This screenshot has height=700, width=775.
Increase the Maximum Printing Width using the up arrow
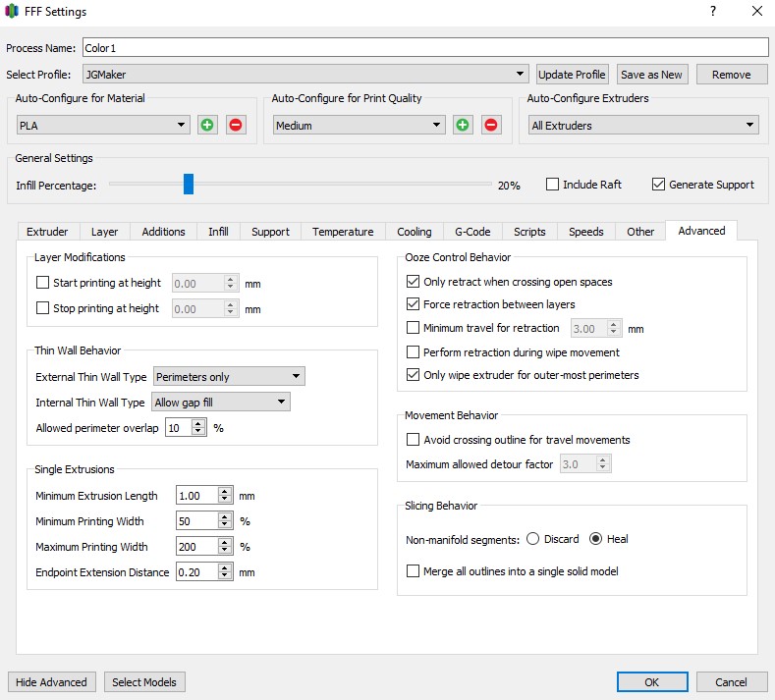coord(225,542)
